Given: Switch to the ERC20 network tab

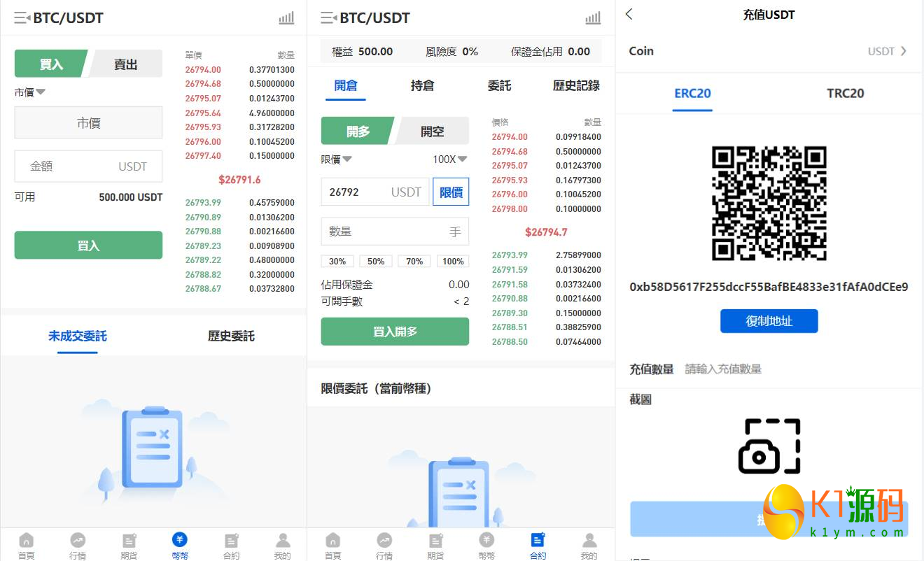Looking at the screenshot, I should point(692,93).
